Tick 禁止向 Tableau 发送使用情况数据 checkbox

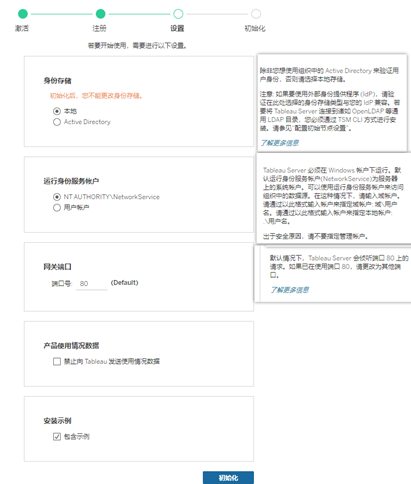57,361
